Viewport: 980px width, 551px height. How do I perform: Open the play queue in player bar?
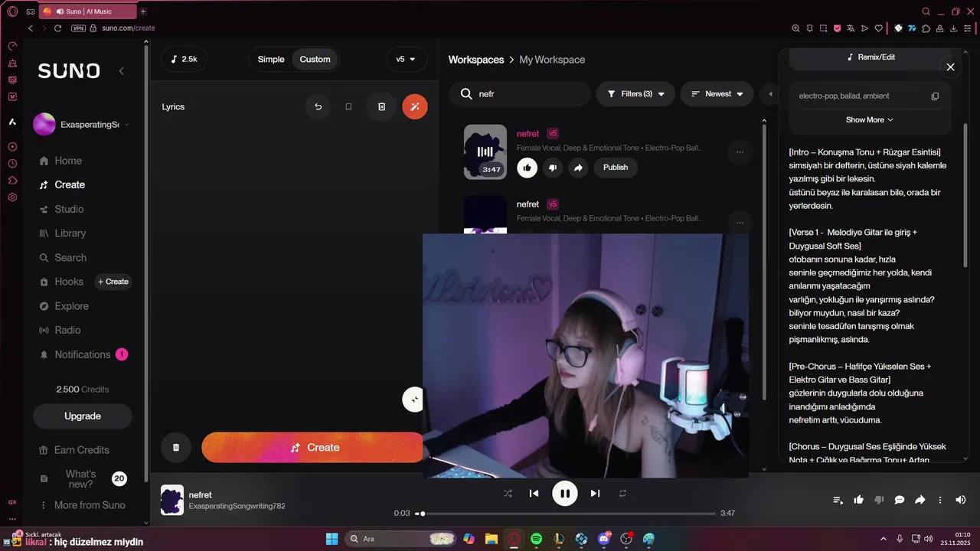(838, 500)
